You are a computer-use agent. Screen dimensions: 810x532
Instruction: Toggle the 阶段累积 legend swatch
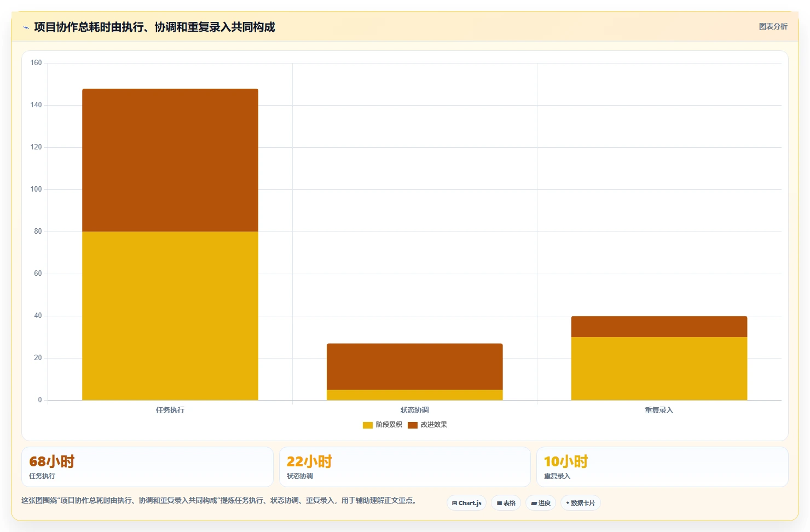click(368, 425)
